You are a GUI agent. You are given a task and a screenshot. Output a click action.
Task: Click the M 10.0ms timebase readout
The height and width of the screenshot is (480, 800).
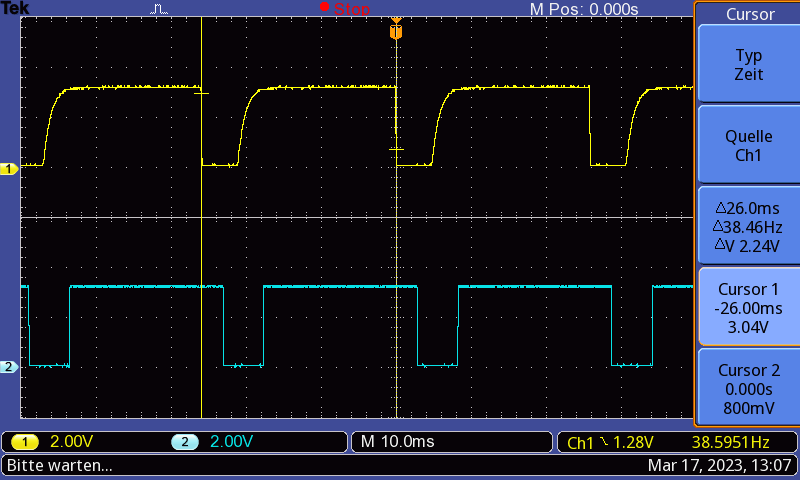pyautogui.click(x=397, y=442)
